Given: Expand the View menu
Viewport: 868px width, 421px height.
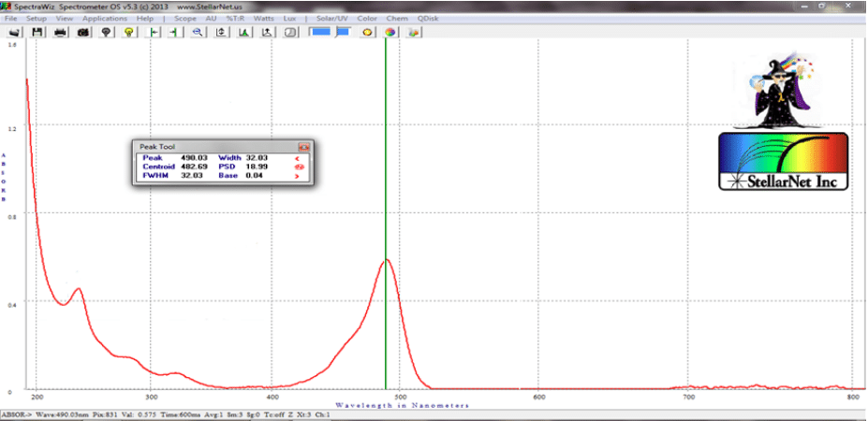Looking at the screenshot, I should pyautogui.click(x=65, y=19).
